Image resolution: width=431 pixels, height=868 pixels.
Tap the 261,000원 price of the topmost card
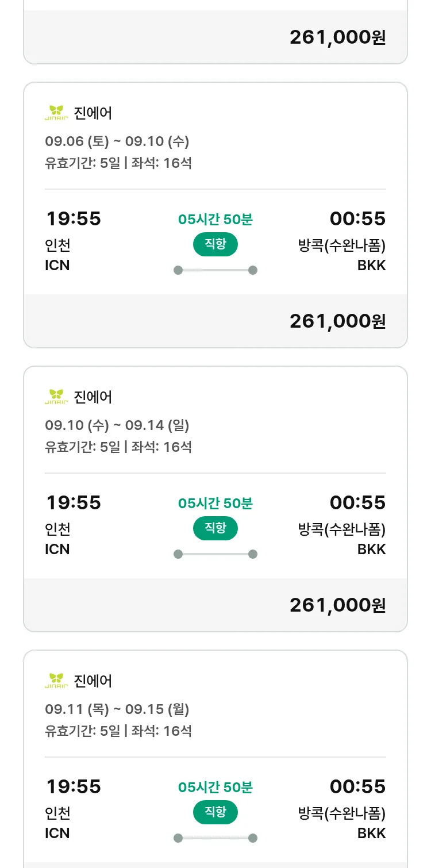coord(337,37)
